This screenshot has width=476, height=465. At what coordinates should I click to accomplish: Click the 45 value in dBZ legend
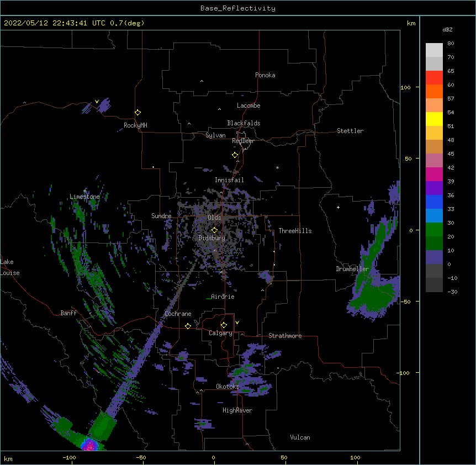(451, 154)
